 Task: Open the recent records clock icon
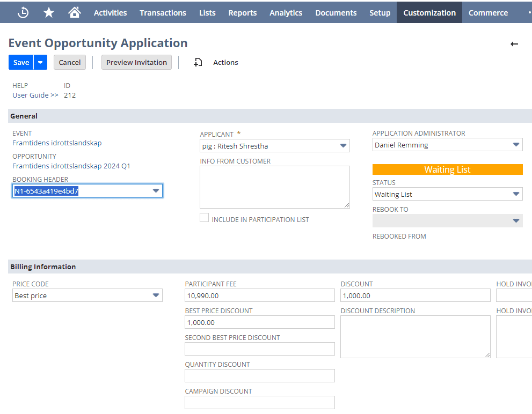[x=22, y=12]
